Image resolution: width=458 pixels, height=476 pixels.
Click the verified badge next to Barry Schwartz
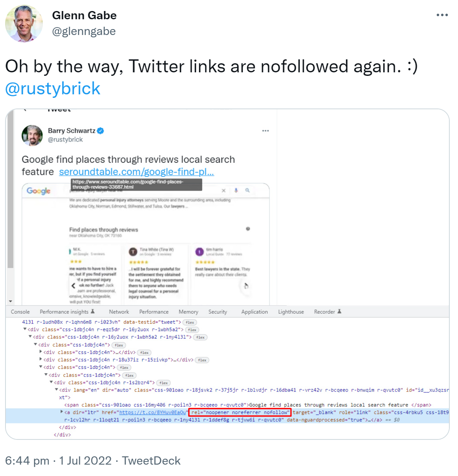coord(101,130)
